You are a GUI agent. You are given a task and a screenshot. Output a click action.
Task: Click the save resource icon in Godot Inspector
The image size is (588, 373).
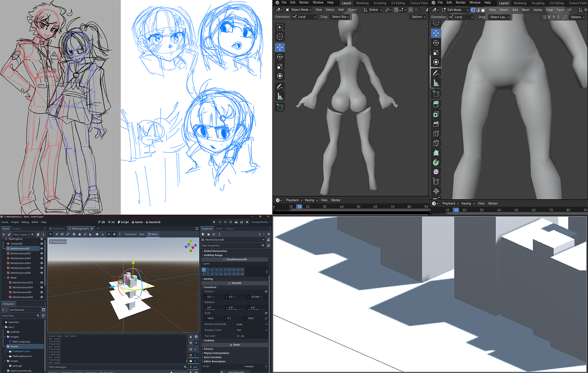(214, 234)
